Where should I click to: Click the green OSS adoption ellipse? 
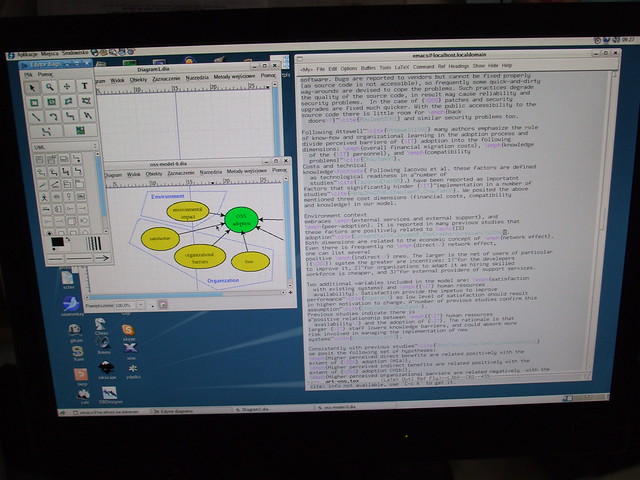[241, 220]
